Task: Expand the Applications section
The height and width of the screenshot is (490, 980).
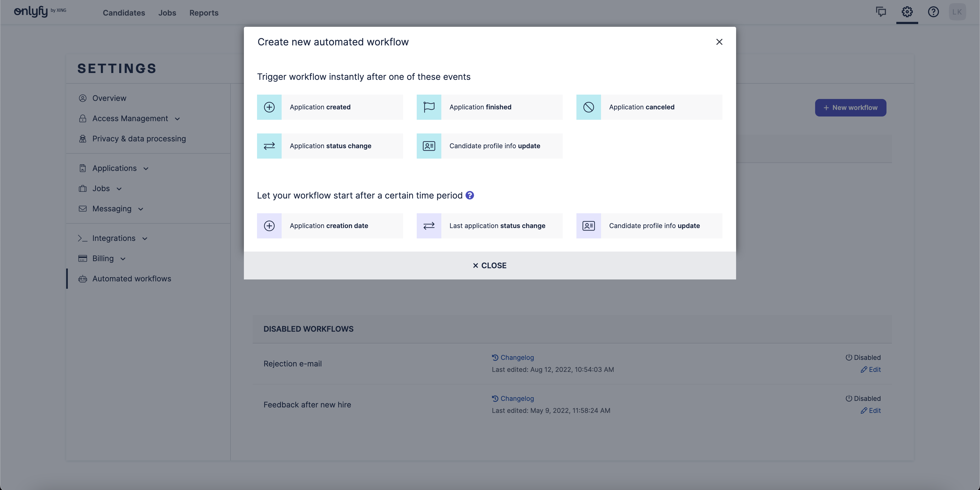Action: (x=146, y=168)
